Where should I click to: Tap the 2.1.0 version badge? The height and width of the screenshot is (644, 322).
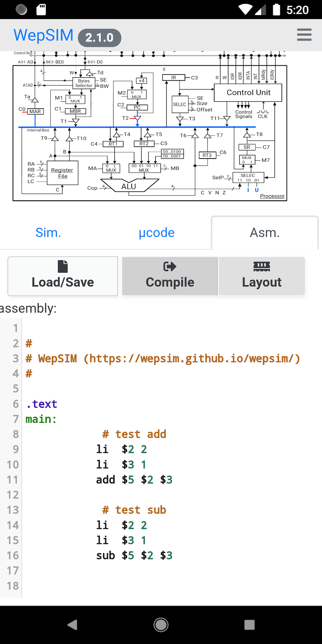coord(99,38)
